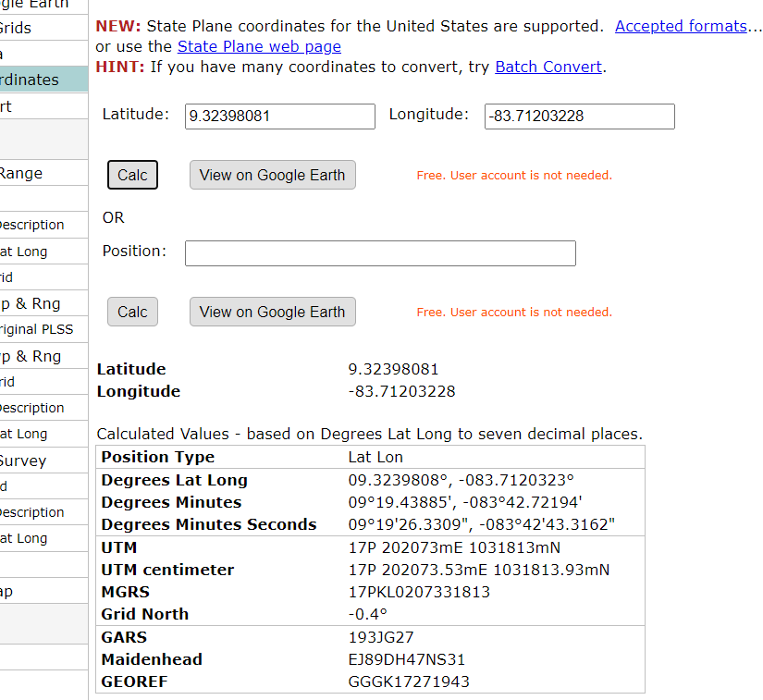Click the MGRS value 17PKL0207331813

(x=419, y=592)
